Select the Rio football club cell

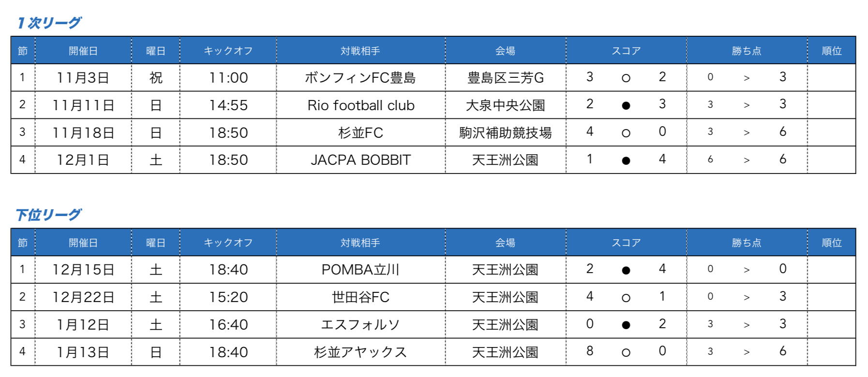click(x=360, y=105)
